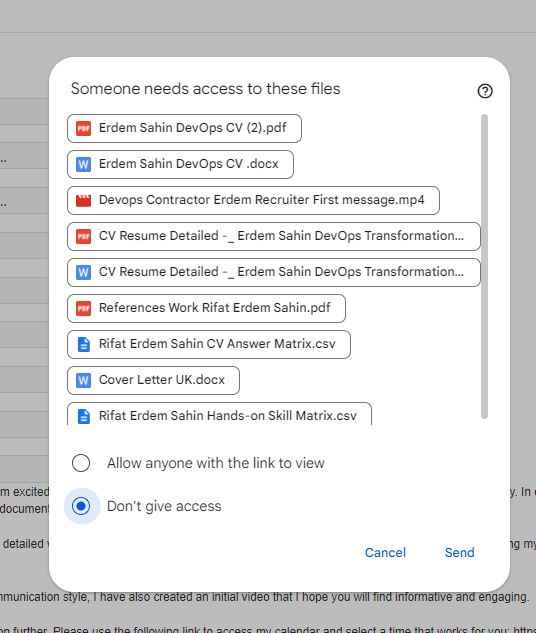Image resolution: width=536 pixels, height=633 pixels.
Task: Open Rifat Erdem Sahin Hands-on Skill Matrix.csv
Action: pos(220,414)
